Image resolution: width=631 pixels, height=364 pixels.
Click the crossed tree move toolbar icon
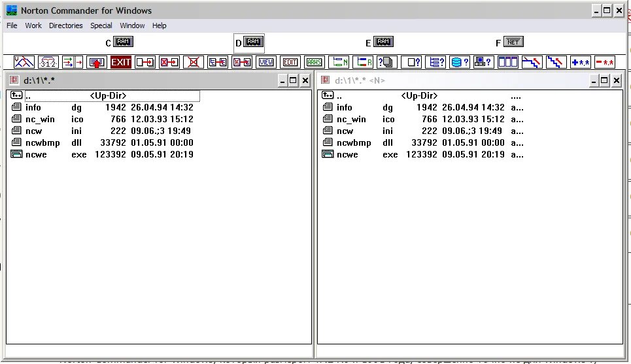coord(242,62)
